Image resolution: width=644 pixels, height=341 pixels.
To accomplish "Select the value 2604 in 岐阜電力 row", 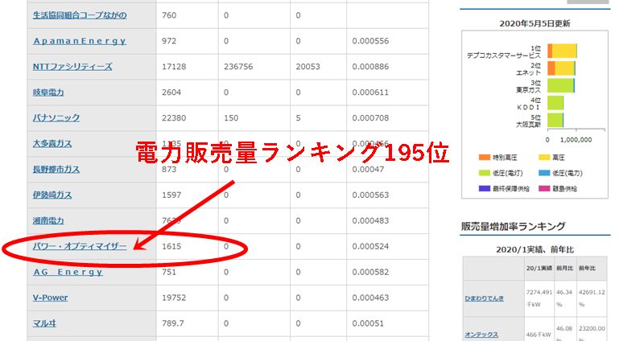I will 171,92.
